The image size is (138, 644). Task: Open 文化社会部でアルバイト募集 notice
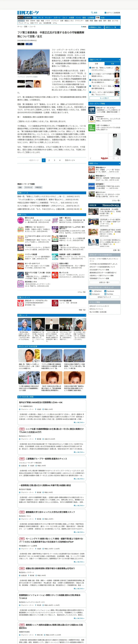tap(99, 270)
